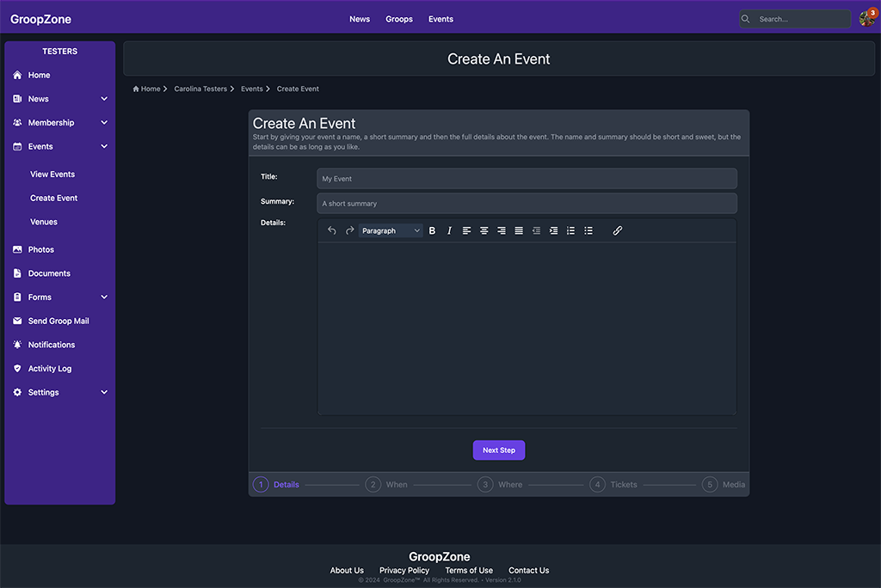Viewport: 881px width, 588px height.
Task: Insert a link with the chain icon
Action: [618, 231]
